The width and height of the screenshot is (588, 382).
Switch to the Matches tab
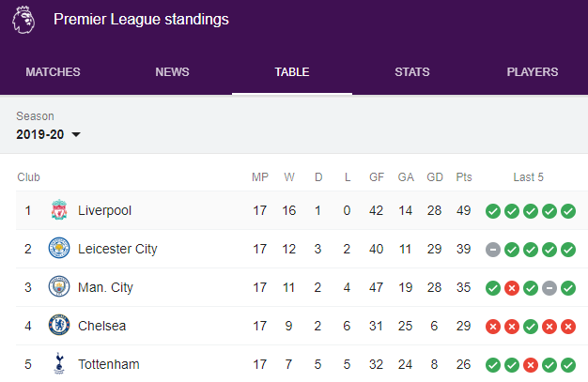coord(53,72)
